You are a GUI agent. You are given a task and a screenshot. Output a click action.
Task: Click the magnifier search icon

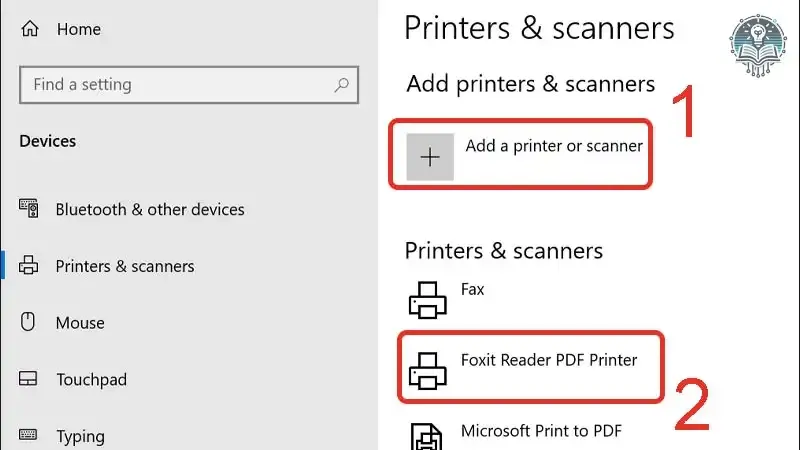coord(341,85)
